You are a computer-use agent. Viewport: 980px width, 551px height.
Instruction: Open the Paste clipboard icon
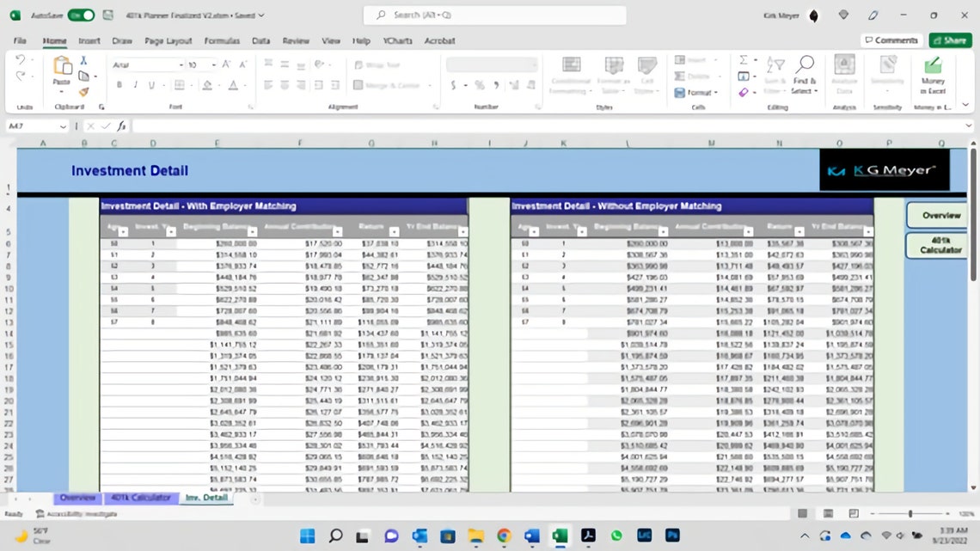(61, 67)
